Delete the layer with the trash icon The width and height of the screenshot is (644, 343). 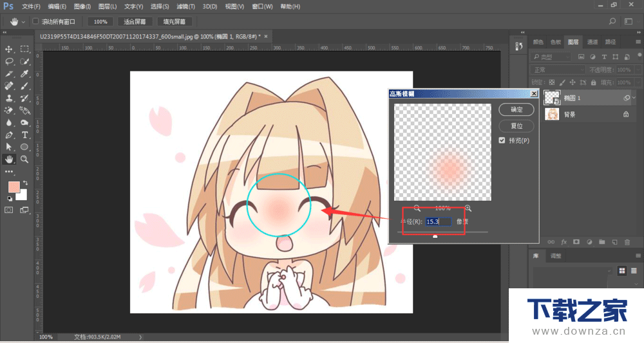(x=627, y=242)
